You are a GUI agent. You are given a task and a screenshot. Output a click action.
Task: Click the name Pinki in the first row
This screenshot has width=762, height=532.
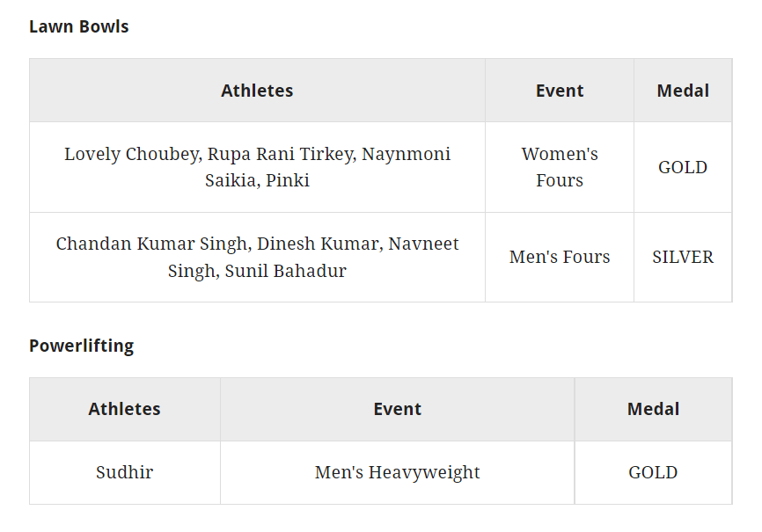[289, 180]
